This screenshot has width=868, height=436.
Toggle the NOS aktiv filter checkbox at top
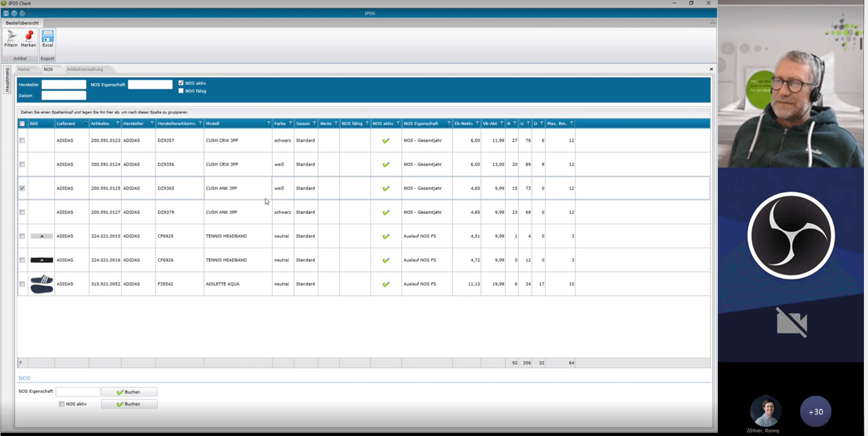pyautogui.click(x=181, y=83)
